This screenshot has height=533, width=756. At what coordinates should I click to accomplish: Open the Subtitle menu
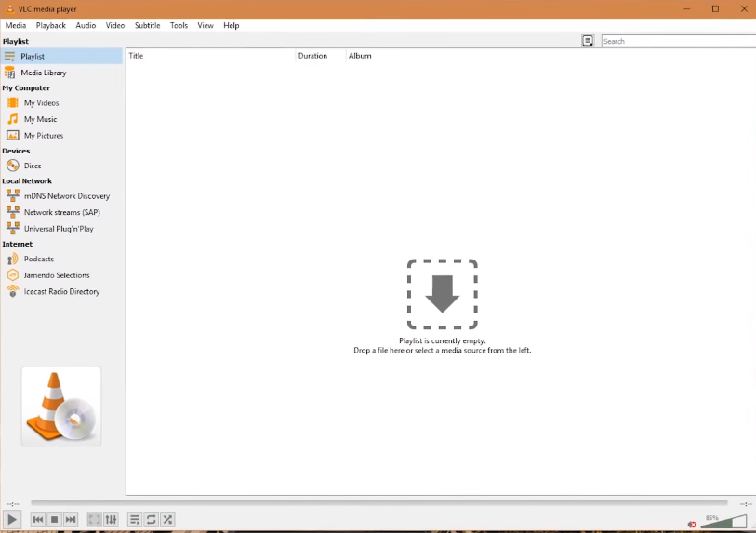(x=148, y=25)
